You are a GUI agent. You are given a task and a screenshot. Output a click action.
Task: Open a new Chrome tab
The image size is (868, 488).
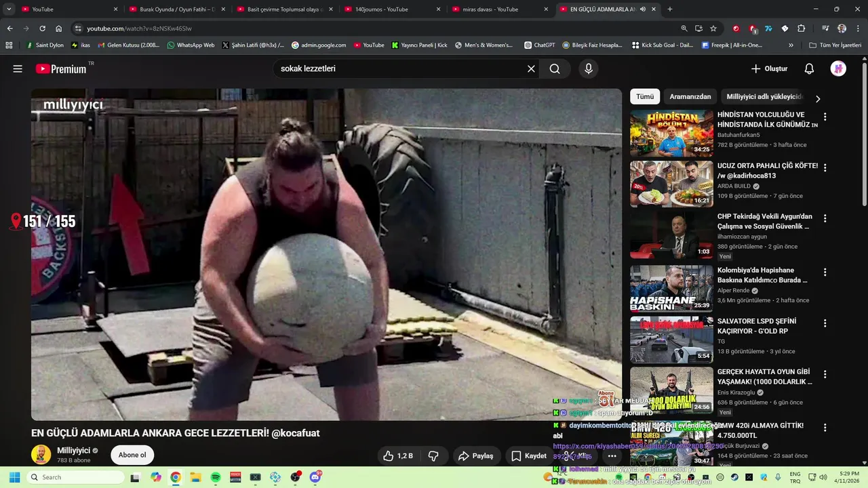tap(670, 9)
